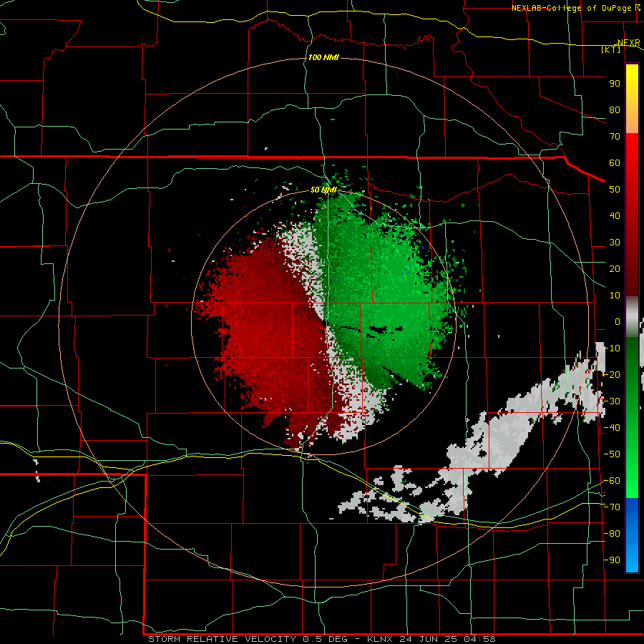The width and height of the screenshot is (644, 644).
Task: Click the gray zero-velocity segment of the color bar
Action: [x=632, y=317]
